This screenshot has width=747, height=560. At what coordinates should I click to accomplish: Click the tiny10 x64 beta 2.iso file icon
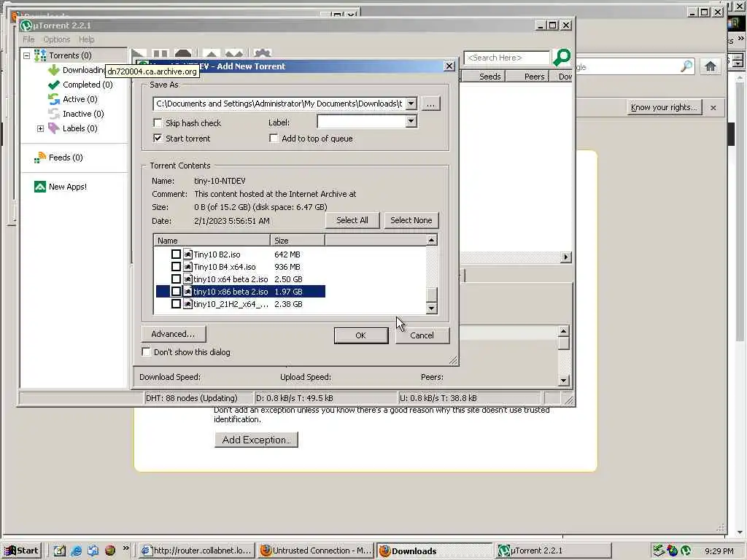click(x=187, y=279)
